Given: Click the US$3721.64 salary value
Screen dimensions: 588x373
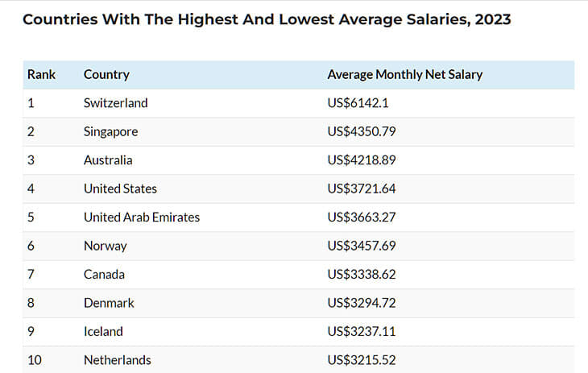Looking at the screenshot, I should pyautogui.click(x=362, y=189).
